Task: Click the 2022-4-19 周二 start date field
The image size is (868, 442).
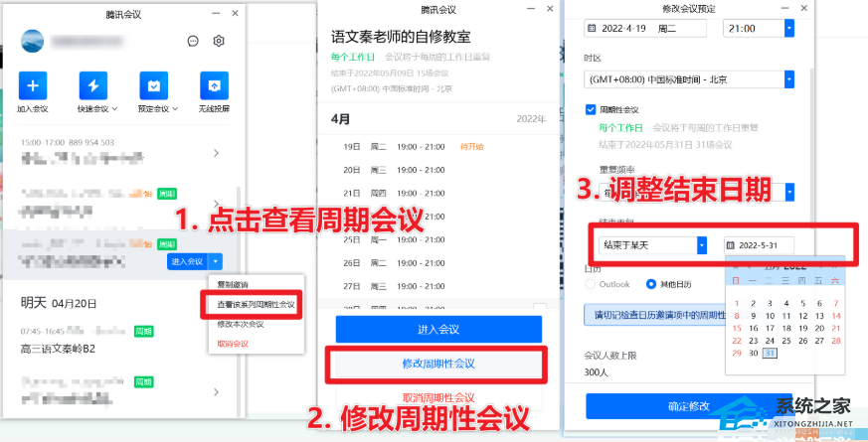Action: [x=645, y=28]
